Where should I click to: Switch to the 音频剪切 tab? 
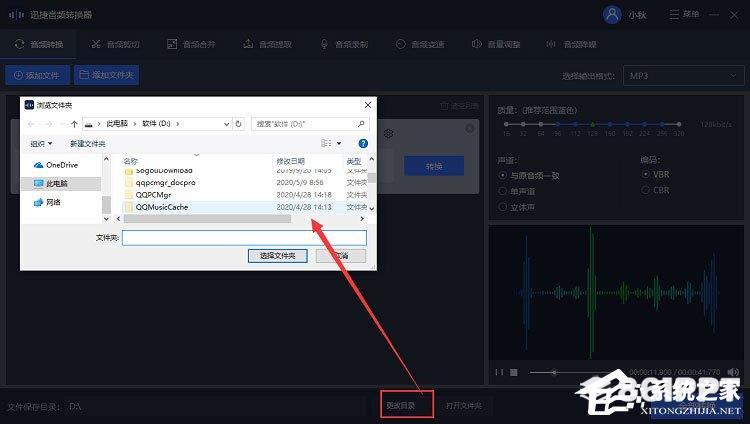pos(115,45)
